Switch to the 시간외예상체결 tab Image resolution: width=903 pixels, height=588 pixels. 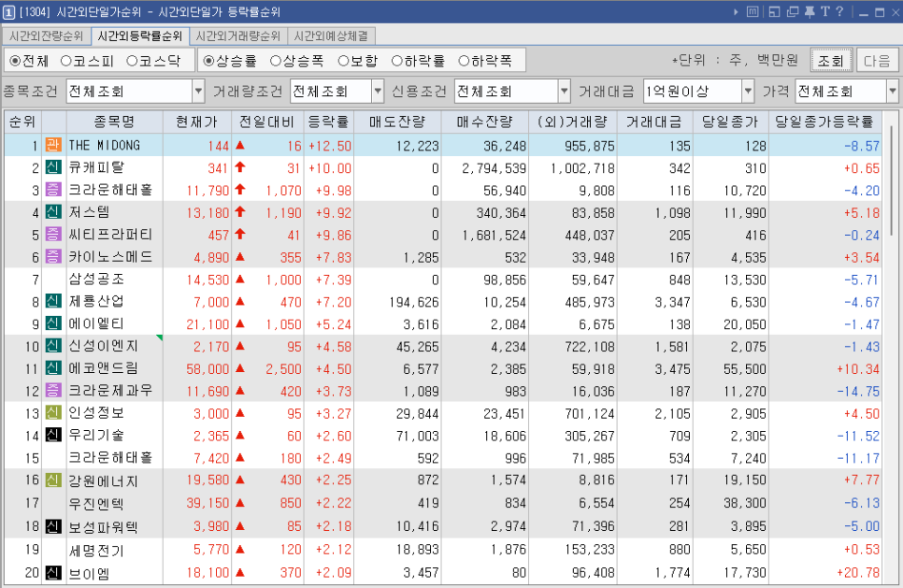[x=331, y=36]
